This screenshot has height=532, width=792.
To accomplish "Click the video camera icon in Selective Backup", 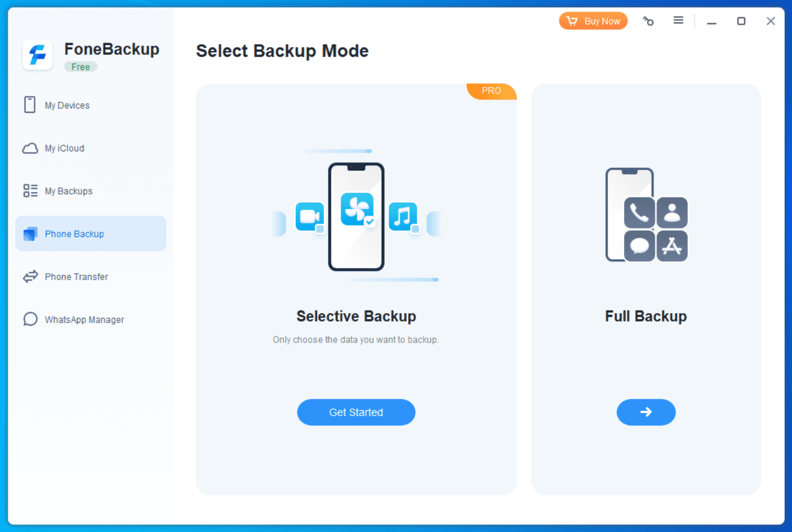I will click(310, 217).
